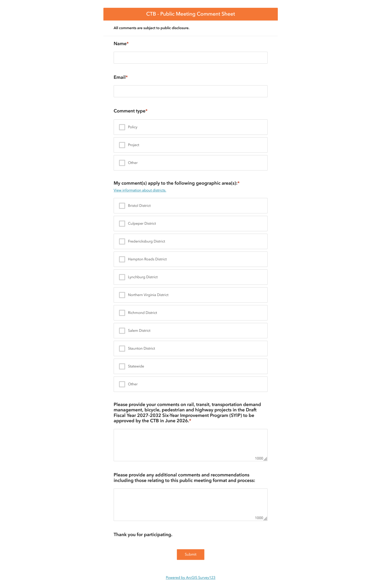Screen dimensions: 381x588
Task: Focus the Email text field
Action: pos(190,91)
